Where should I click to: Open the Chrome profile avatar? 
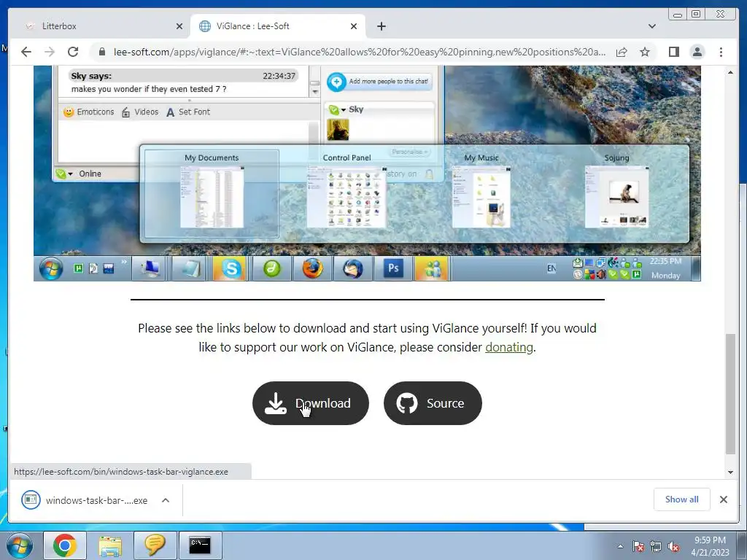point(697,52)
